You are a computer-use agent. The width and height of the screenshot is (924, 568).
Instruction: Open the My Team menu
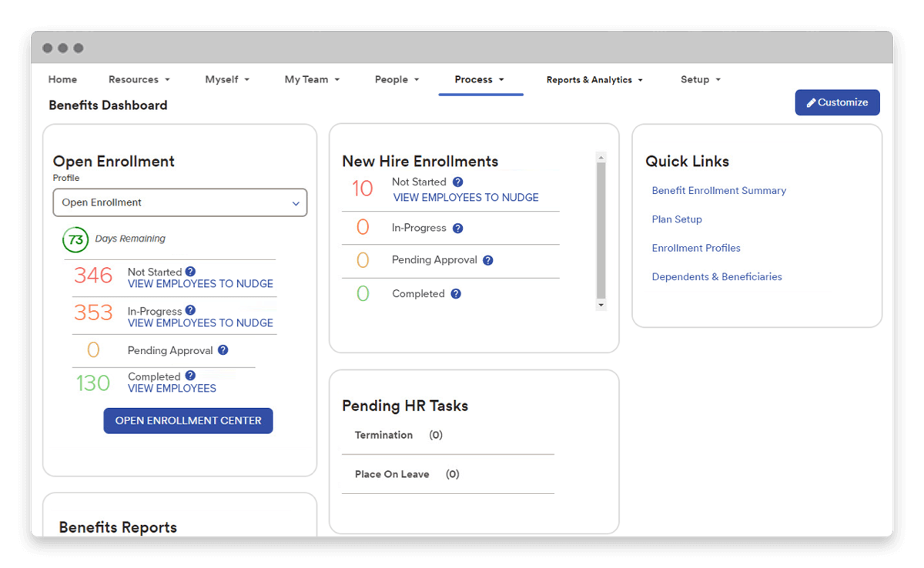(x=312, y=79)
